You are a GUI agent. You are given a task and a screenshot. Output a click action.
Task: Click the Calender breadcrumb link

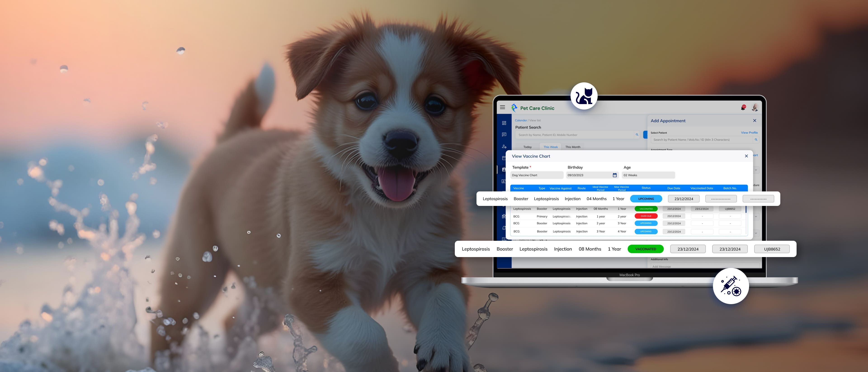(x=521, y=120)
